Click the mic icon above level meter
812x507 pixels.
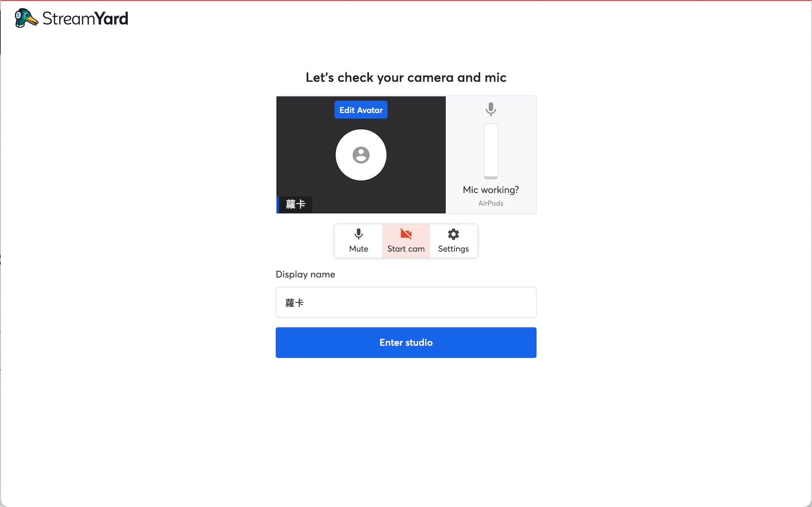coord(491,109)
